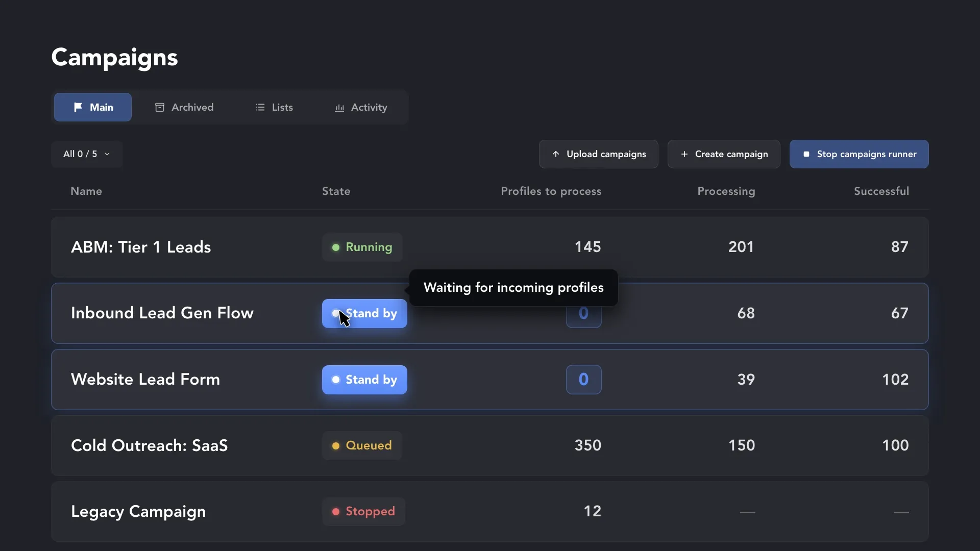Screen dimensions: 980x551
Task: Open the Activity tab
Action: click(361, 107)
